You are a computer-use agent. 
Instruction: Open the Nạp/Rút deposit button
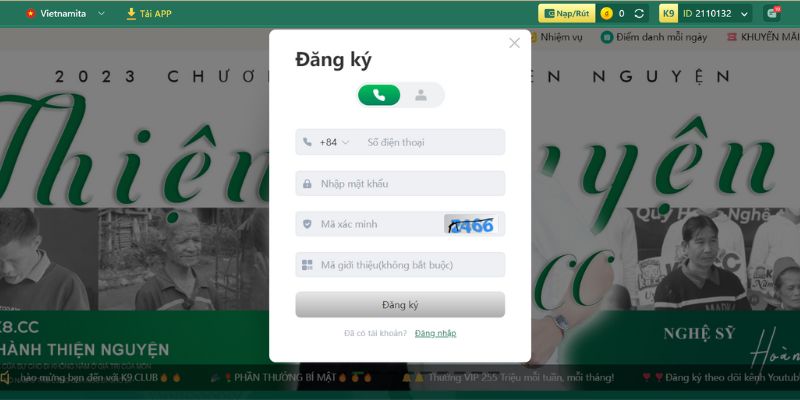pos(566,14)
